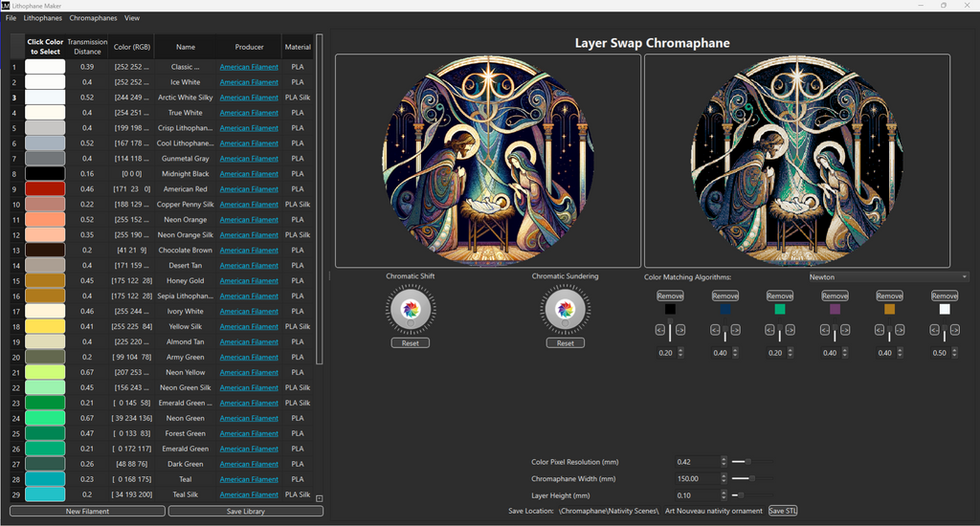This screenshot has width=980, height=526.
Task: Move white layer right with its arrow button
Action: [955, 330]
